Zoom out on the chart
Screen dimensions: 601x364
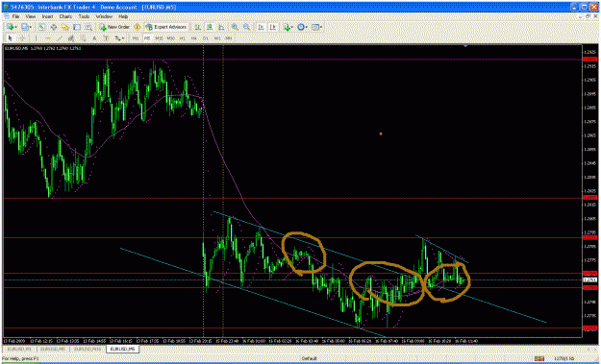pyautogui.click(x=246, y=27)
